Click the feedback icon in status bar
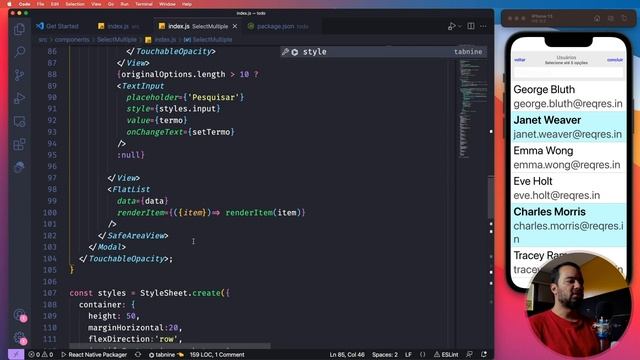Image resolution: width=640 pixels, height=360 pixels. [470, 355]
